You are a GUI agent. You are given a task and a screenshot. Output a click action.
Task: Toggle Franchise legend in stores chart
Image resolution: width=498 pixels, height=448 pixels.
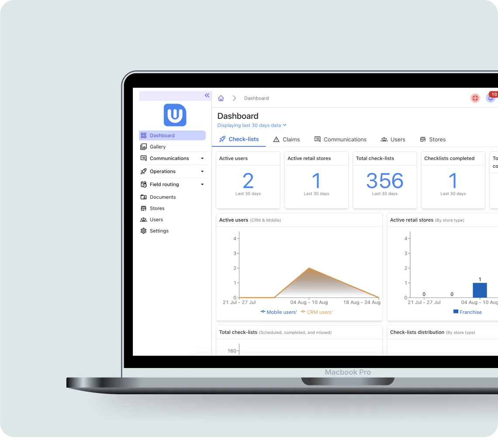467,312
